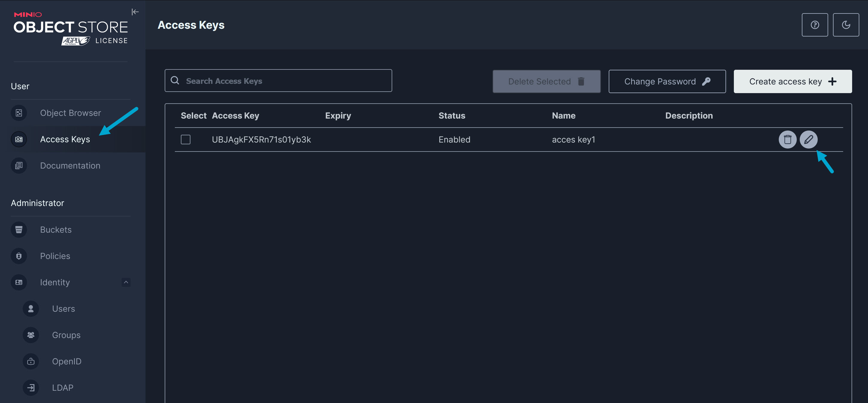The image size is (868, 403).
Task: Select the checkbox for UBJAgkFX5Rn71s01yb3k
Action: (x=186, y=140)
